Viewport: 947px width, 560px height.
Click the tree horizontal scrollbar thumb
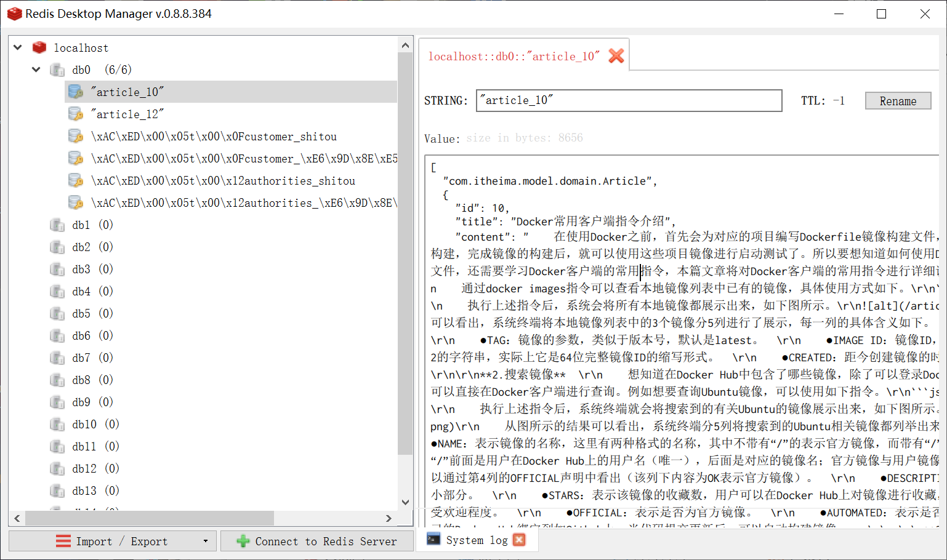pyautogui.click(x=149, y=518)
